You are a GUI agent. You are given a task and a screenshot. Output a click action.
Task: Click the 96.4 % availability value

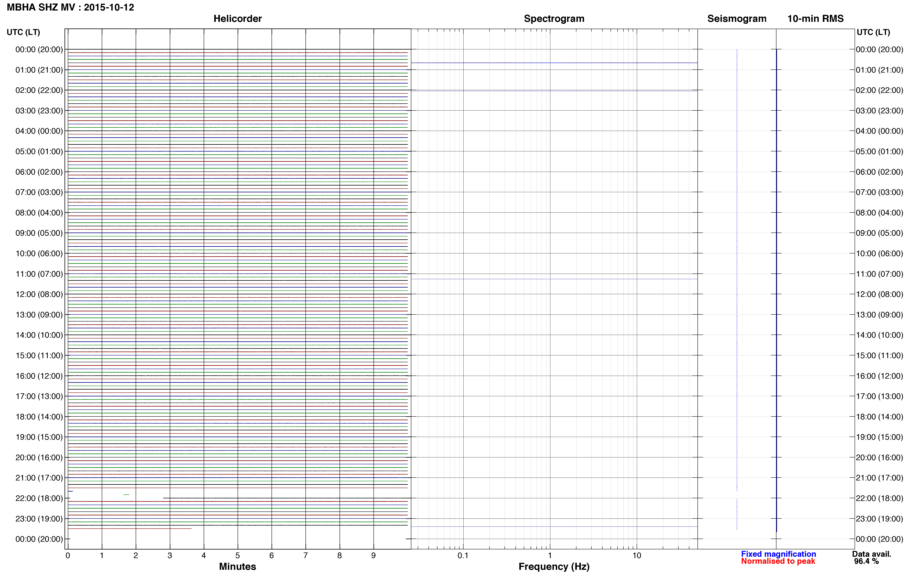coord(866,561)
